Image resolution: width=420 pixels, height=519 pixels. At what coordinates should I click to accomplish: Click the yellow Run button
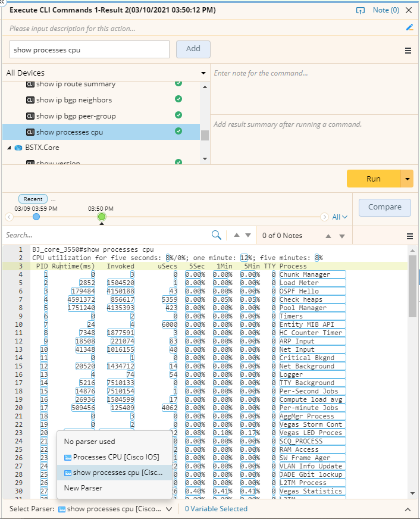(374, 179)
